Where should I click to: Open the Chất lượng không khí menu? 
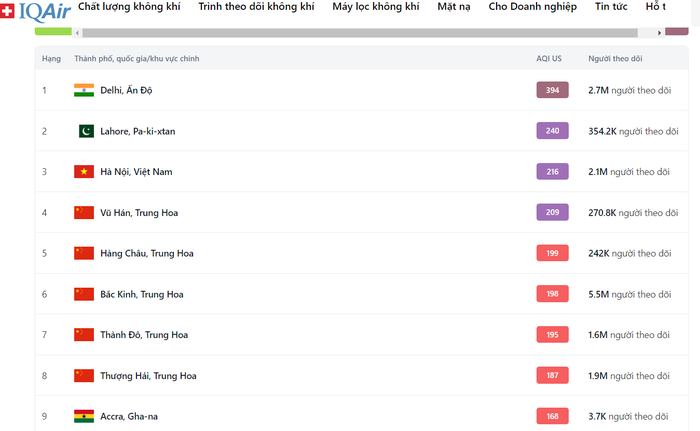[129, 7]
